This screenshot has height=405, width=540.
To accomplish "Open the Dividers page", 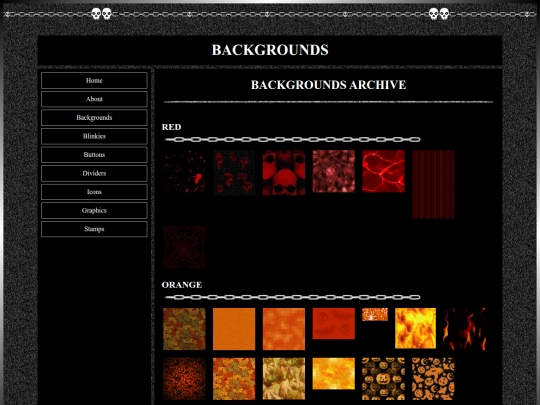I will (x=94, y=174).
